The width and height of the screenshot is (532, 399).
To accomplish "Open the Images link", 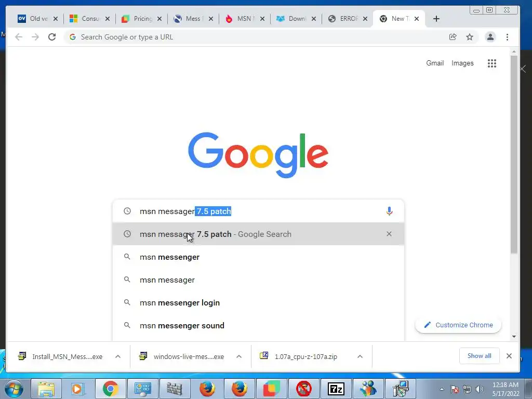I will tap(462, 63).
